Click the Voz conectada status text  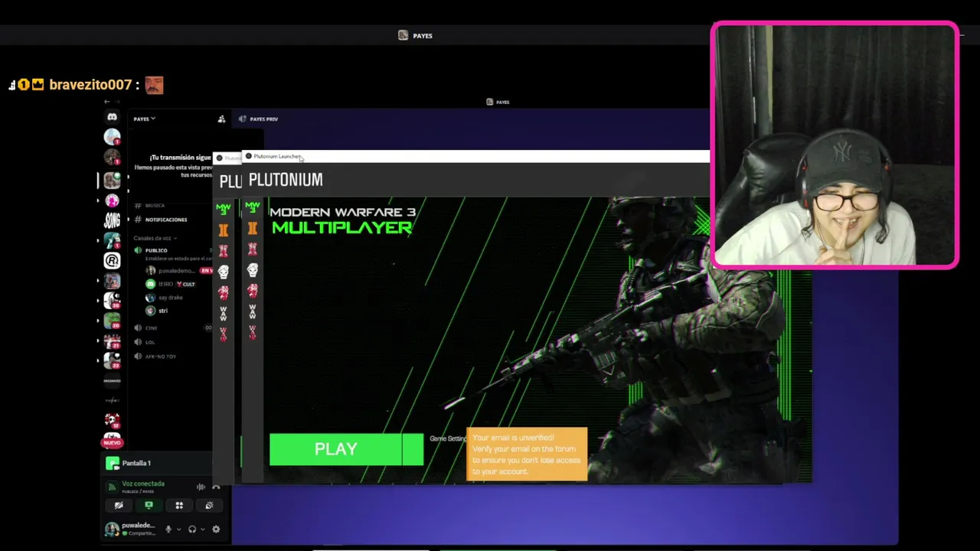[x=143, y=484]
